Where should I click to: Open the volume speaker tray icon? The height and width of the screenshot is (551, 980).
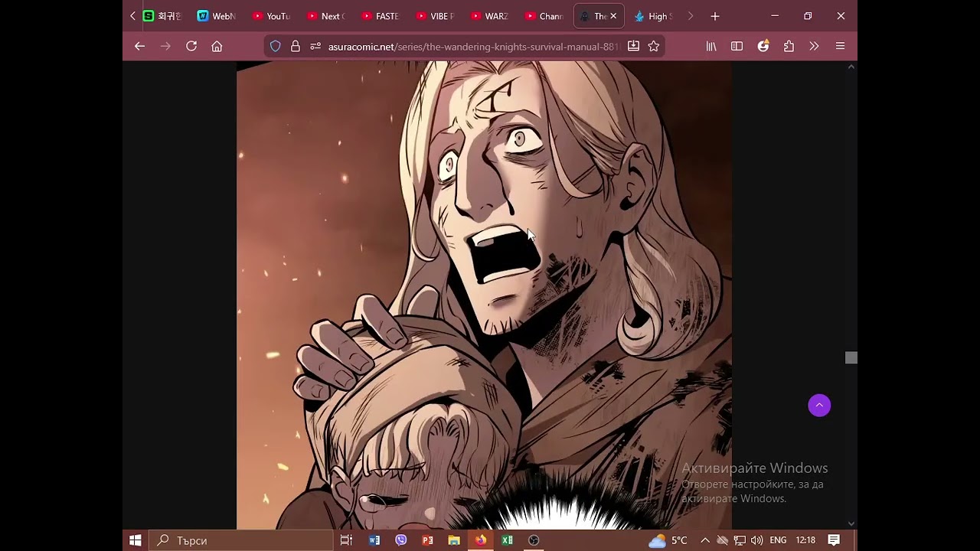click(x=756, y=540)
